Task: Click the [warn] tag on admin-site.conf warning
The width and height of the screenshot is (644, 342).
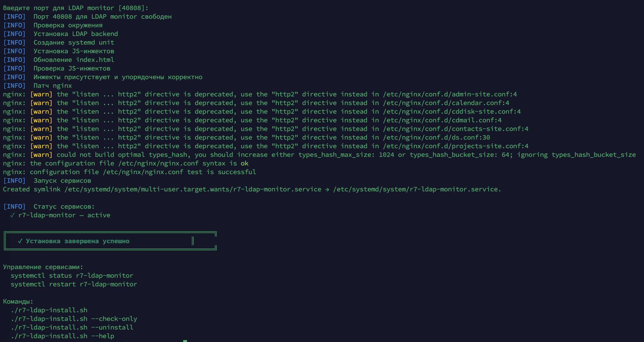Action: (41, 94)
